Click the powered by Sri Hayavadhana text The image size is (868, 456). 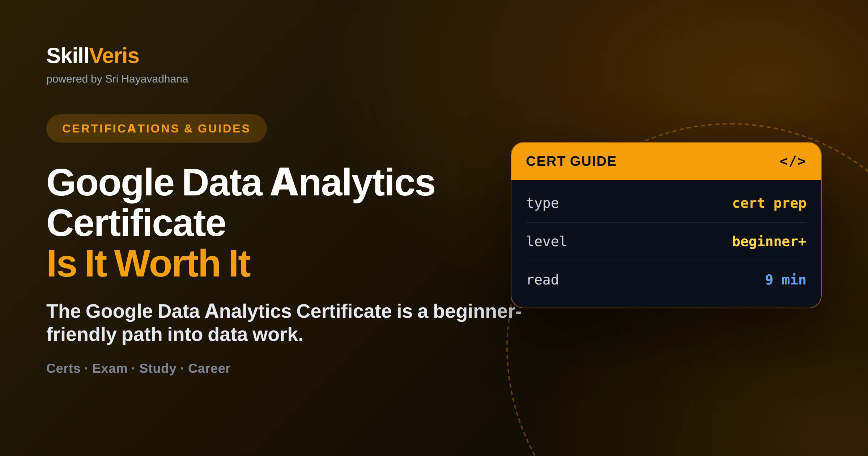[117, 79]
